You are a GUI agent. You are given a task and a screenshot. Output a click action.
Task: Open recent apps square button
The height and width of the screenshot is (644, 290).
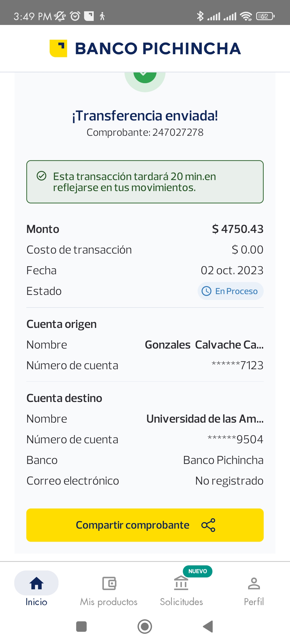[81, 627]
